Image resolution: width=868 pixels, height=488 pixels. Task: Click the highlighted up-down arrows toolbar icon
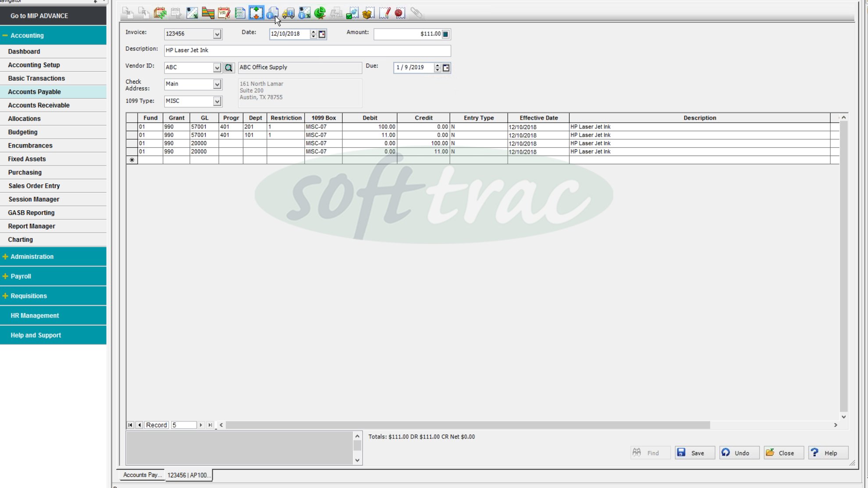(256, 13)
